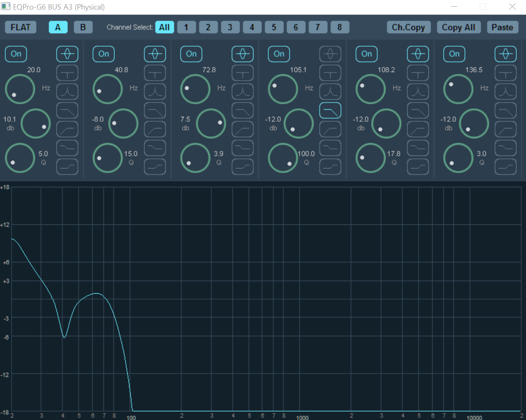Screen dimensions: 526x420
Task: Choose low-pass filter in the 20.0 Hz band
Action: pyautogui.click(x=67, y=110)
